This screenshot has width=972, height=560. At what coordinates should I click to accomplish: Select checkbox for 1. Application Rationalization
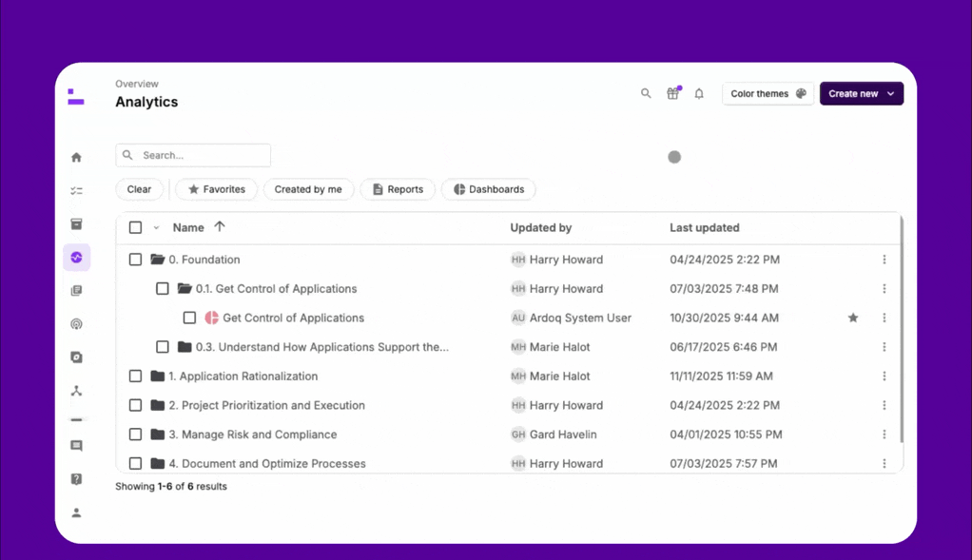(x=135, y=377)
